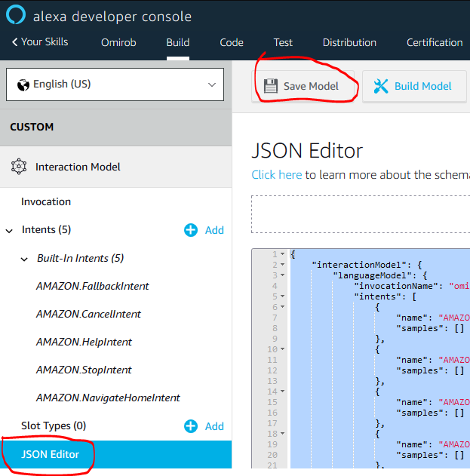Click Slot Types (0) in sidebar

[54, 425]
